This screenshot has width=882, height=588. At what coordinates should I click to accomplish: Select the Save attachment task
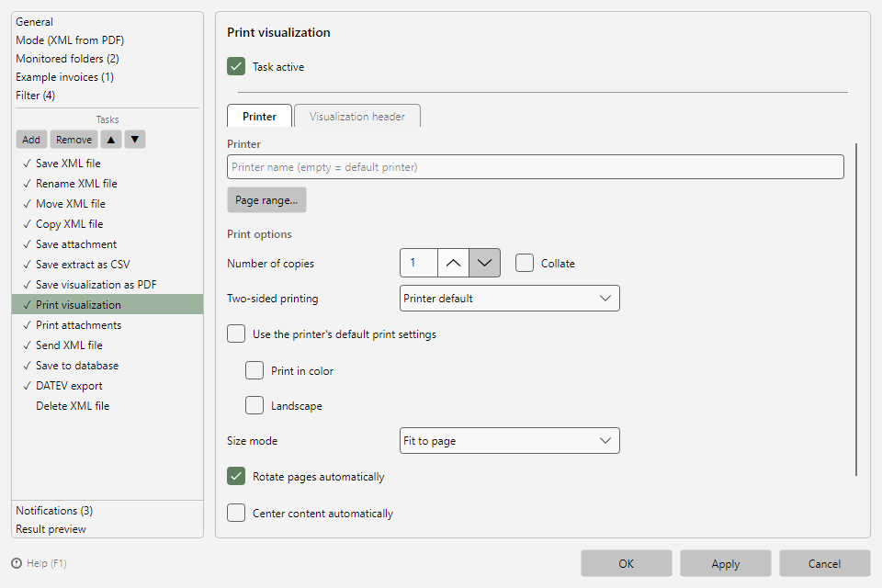(107, 244)
